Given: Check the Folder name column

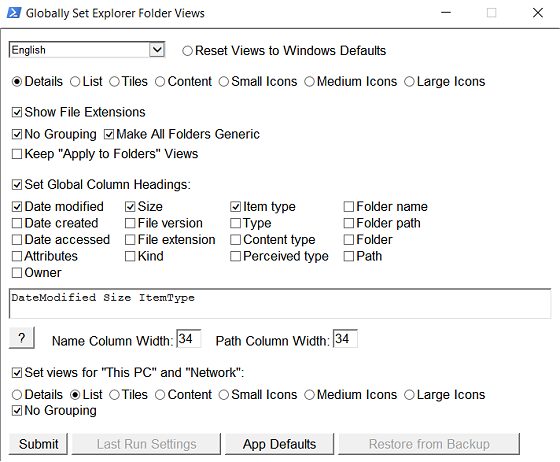Looking at the screenshot, I should (x=349, y=207).
